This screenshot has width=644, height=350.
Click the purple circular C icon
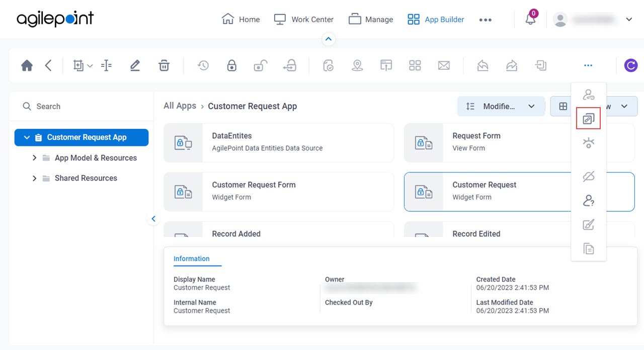click(631, 65)
